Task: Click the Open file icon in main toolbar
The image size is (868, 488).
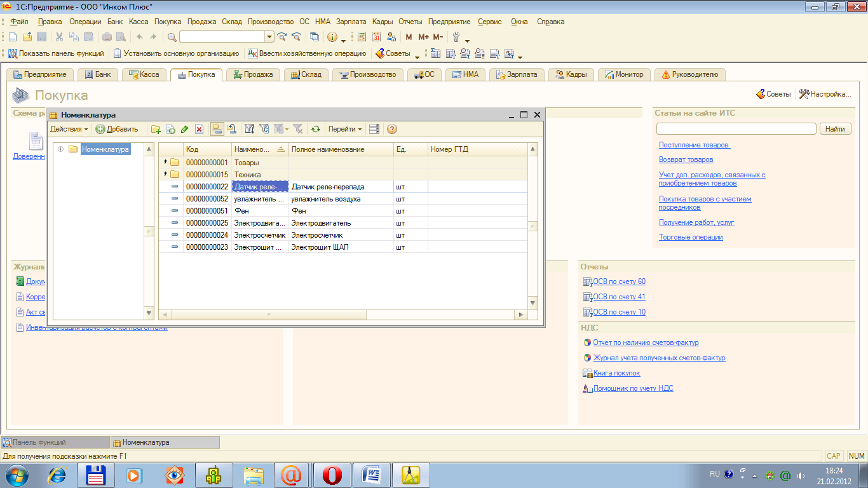Action: coord(27,37)
